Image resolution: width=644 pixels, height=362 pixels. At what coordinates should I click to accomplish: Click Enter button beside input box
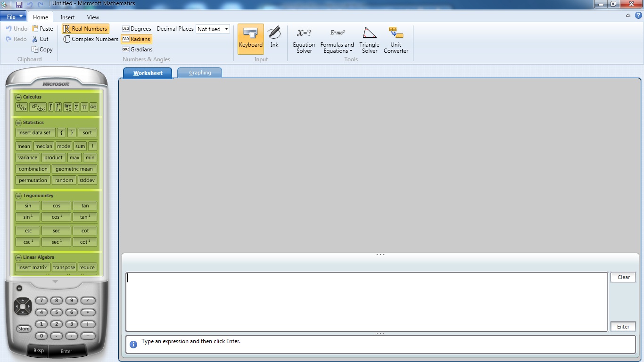[x=623, y=326]
